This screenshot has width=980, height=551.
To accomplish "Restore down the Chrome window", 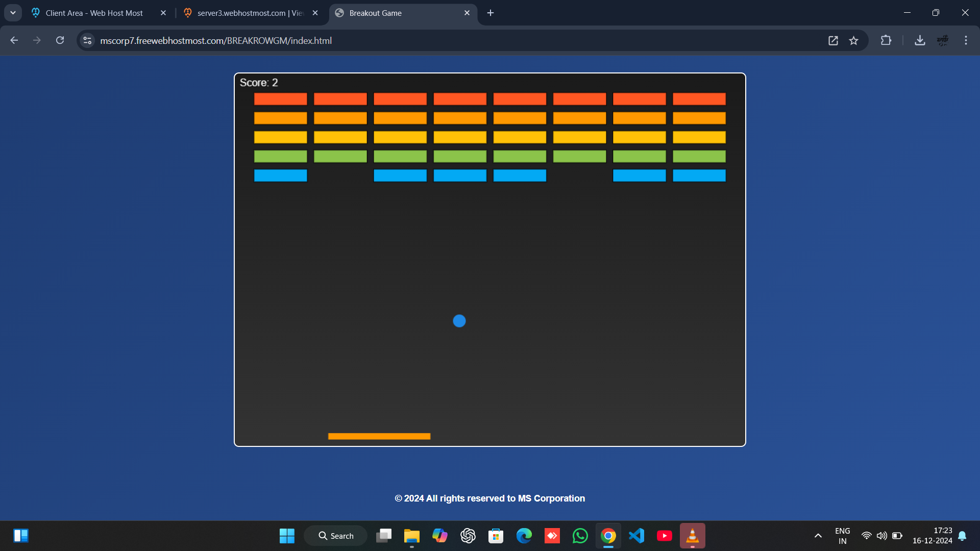I will (936, 13).
